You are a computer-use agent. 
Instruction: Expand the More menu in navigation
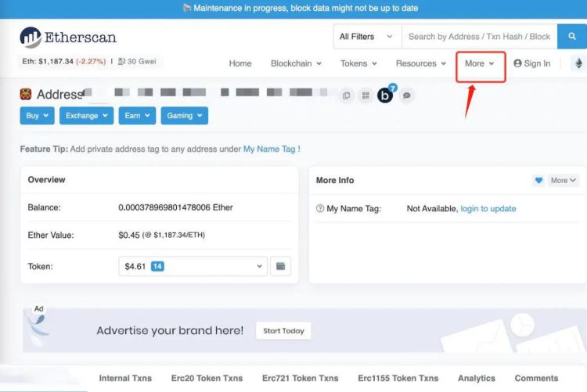480,63
